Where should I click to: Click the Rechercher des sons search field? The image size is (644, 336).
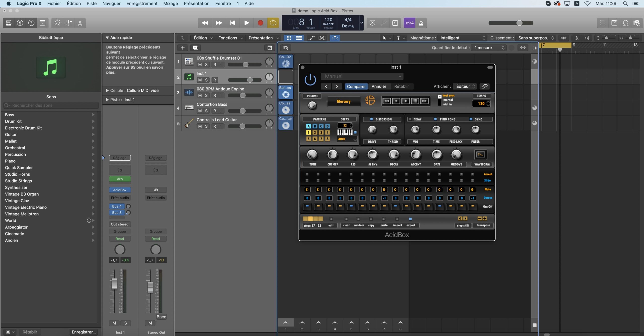click(51, 105)
